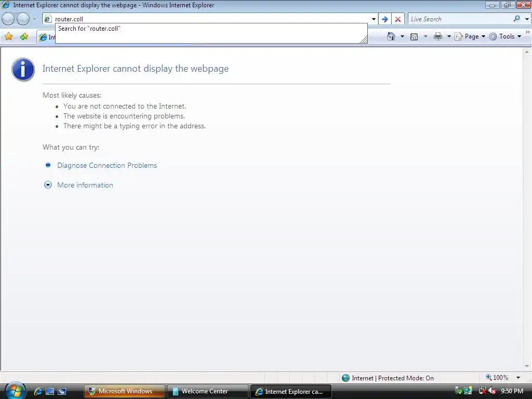Click the red Stop loading button
Screen dimensions: 532x399
pyautogui.click(x=398, y=19)
